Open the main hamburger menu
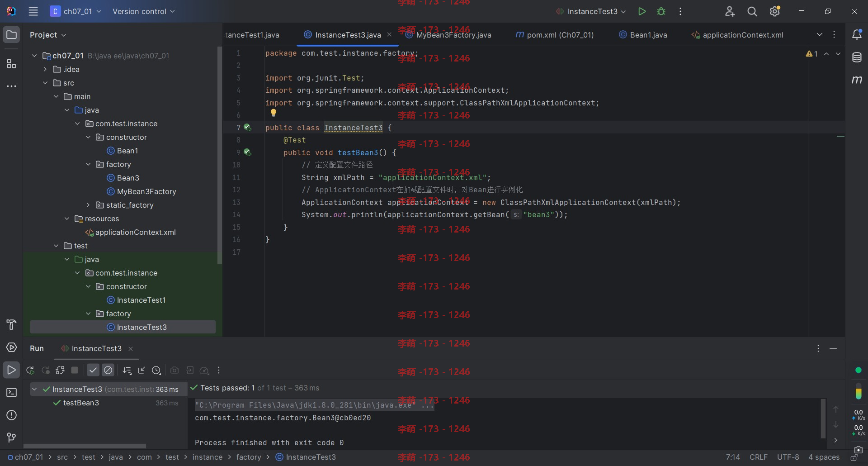Viewport: 868px width, 466px height. coord(33,11)
